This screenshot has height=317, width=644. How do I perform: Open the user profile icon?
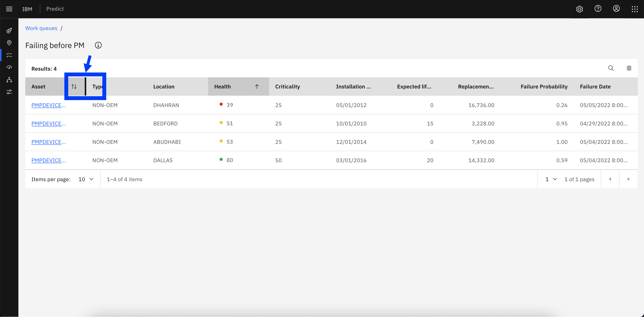(616, 9)
